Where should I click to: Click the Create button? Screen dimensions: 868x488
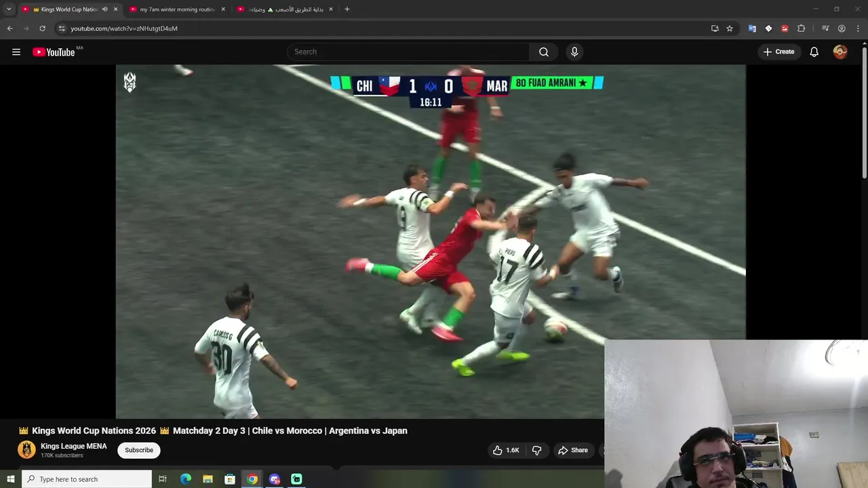pyautogui.click(x=778, y=52)
